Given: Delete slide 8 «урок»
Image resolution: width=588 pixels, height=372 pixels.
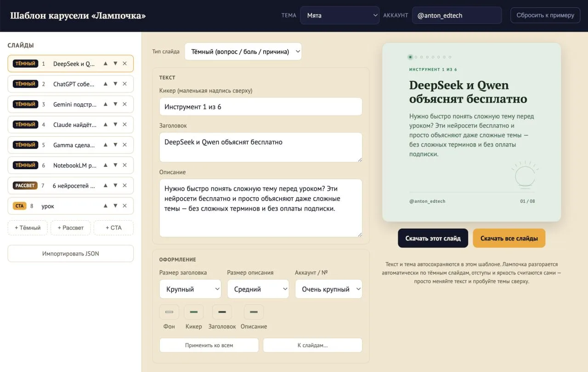Looking at the screenshot, I should tap(124, 206).
